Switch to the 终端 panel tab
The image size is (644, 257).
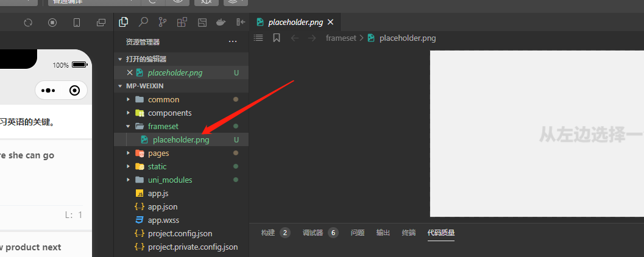(408, 233)
